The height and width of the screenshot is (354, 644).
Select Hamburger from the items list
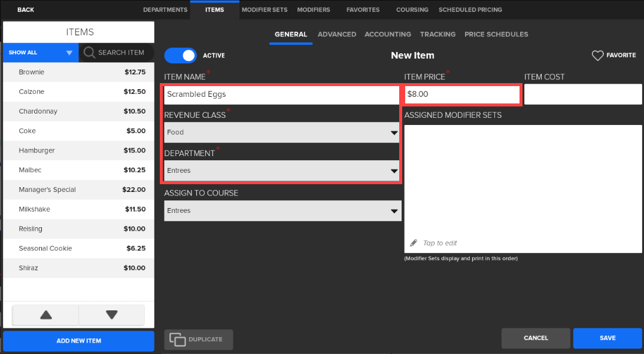click(x=78, y=151)
